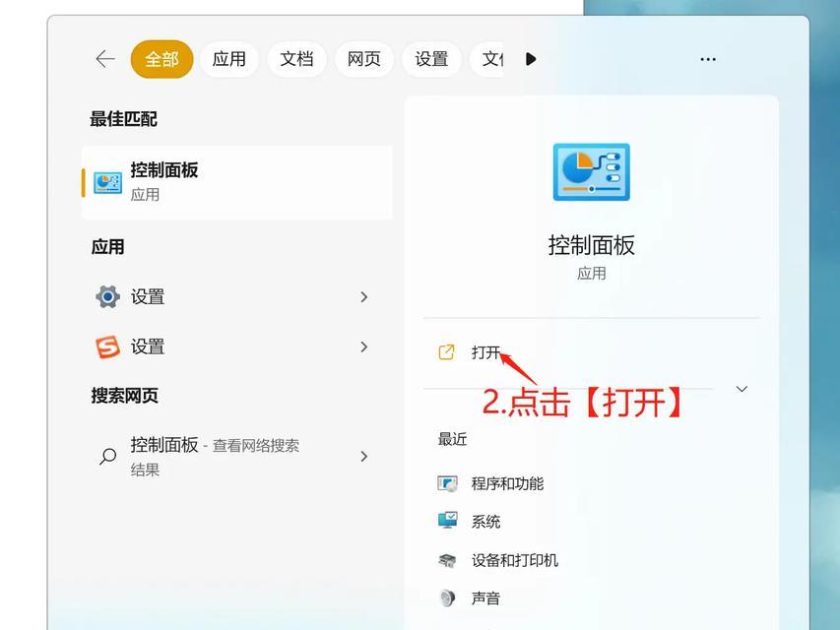Expand the Sogou 设置 result chevron
840x630 pixels.
pyautogui.click(x=364, y=346)
